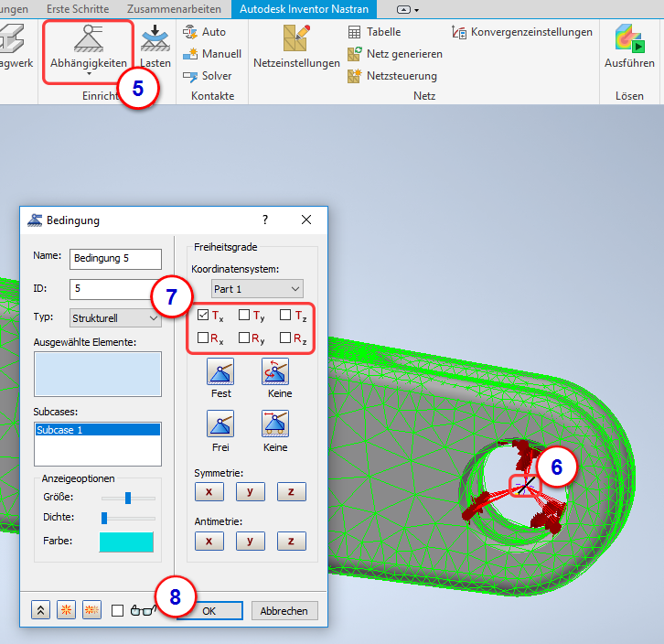Apply Antimetrie in x direction
Image resolution: width=664 pixels, height=644 pixels.
pyautogui.click(x=209, y=541)
